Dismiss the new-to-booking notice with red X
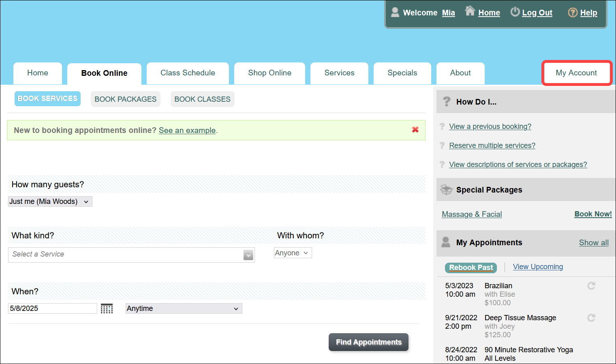Viewport: 616px width, 364px height. (x=415, y=130)
